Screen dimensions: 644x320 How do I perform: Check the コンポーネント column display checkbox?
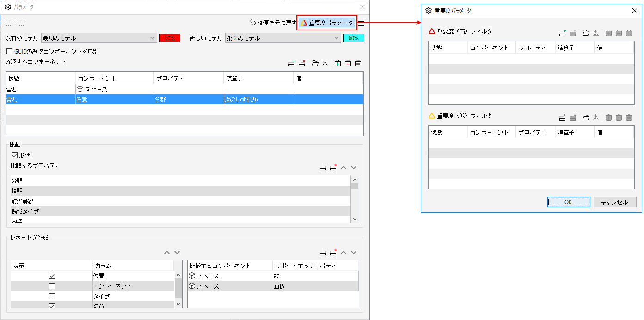click(x=52, y=286)
